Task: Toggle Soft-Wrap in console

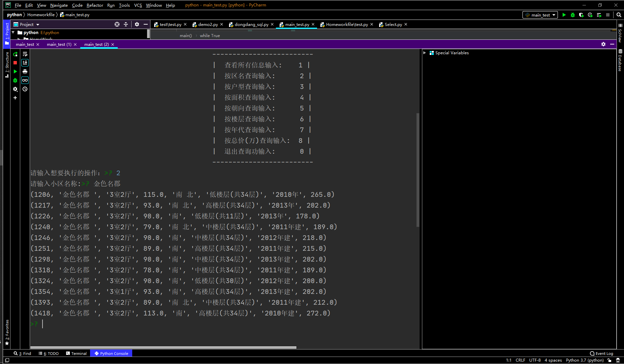Action: click(x=25, y=54)
